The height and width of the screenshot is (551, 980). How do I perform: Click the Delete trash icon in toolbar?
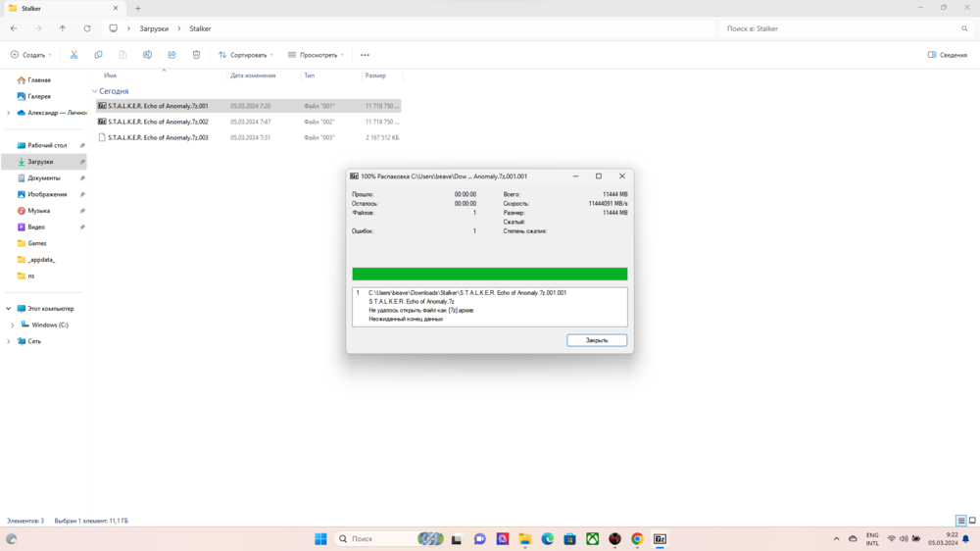point(196,55)
